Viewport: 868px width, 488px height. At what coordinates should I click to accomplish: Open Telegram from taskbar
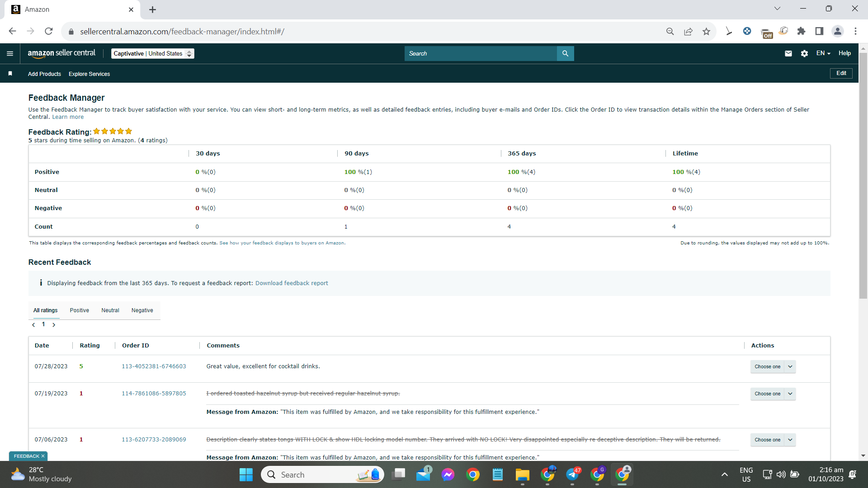coord(572,474)
